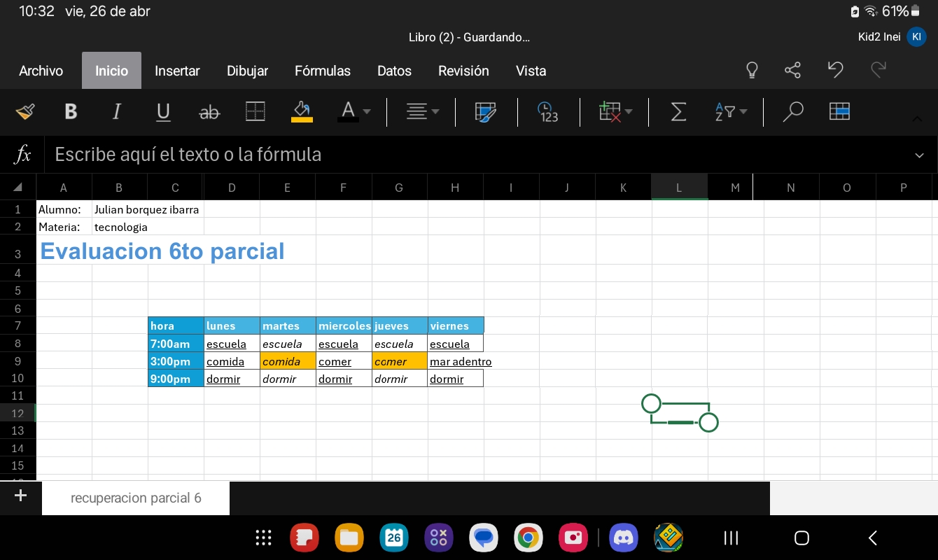The image size is (938, 560).
Task: Expand the formula bar chevron
Action: [919, 155]
